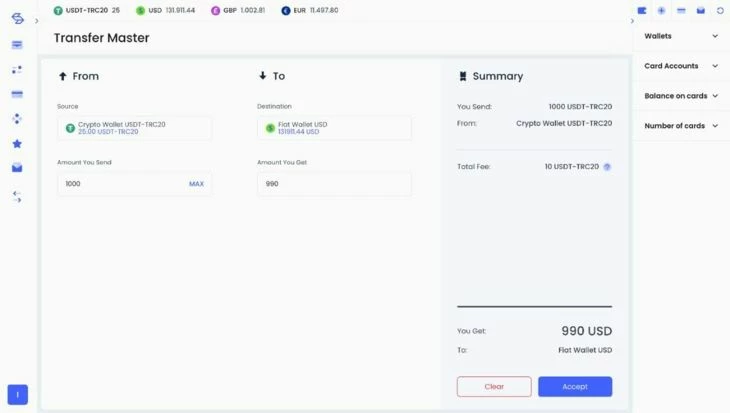Expand the left sidebar with the chevron
Image resolution: width=730 pixels, height=413 pixels.
click(x=36, y=21)
